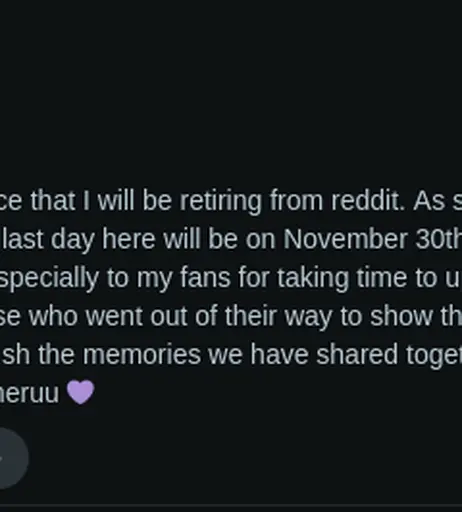Click the word 'retiring' in the first line

(221, 201)
